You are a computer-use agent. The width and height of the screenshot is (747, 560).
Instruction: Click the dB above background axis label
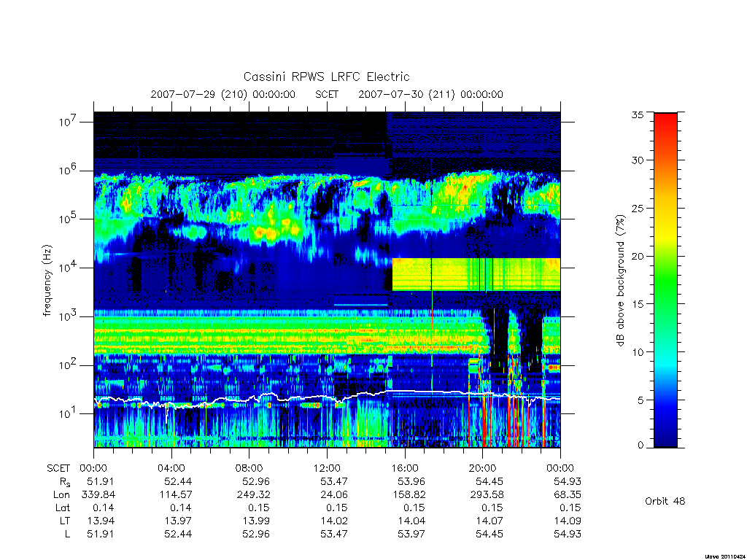click(620, 281)
